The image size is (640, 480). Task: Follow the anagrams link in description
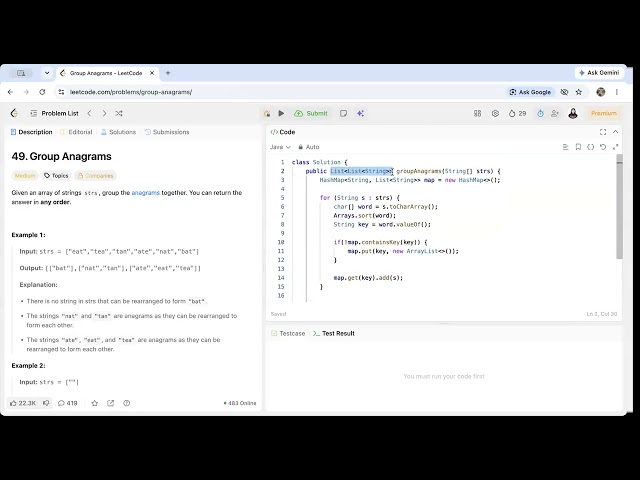pyautogui.click(x=146, y=193)
